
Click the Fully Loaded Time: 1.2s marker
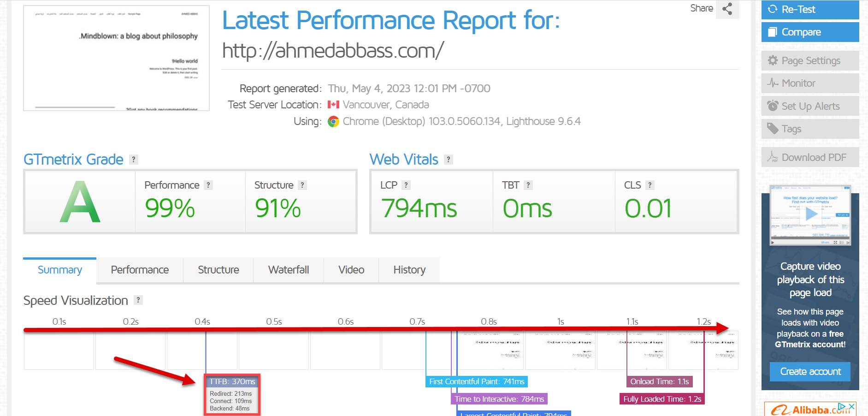[662, 399]
